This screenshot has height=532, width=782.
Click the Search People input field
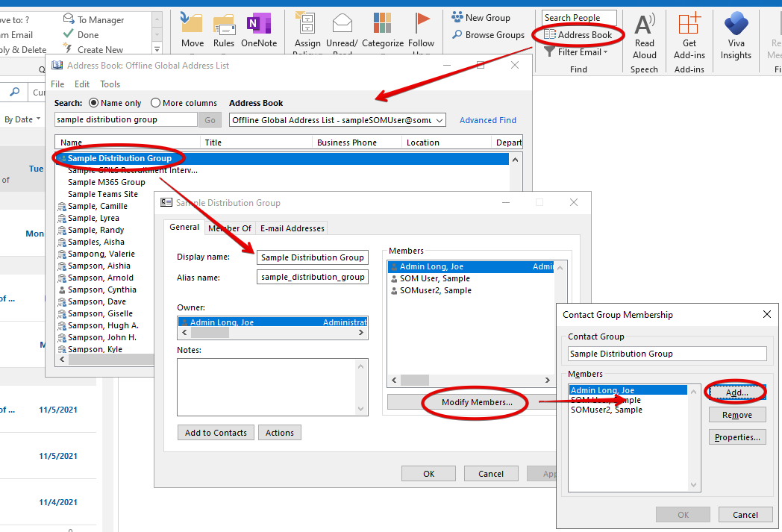[x=579, y=18]
